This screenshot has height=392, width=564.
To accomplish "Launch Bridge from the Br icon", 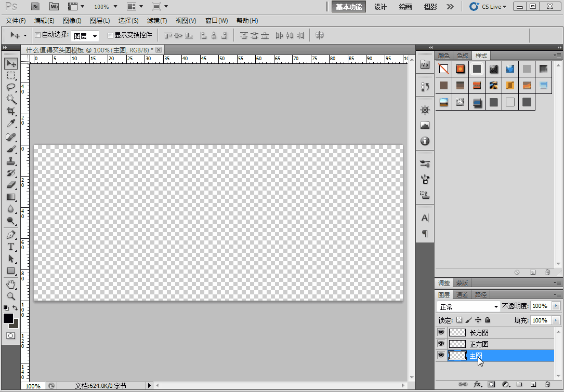I will (x=35, y=6).
